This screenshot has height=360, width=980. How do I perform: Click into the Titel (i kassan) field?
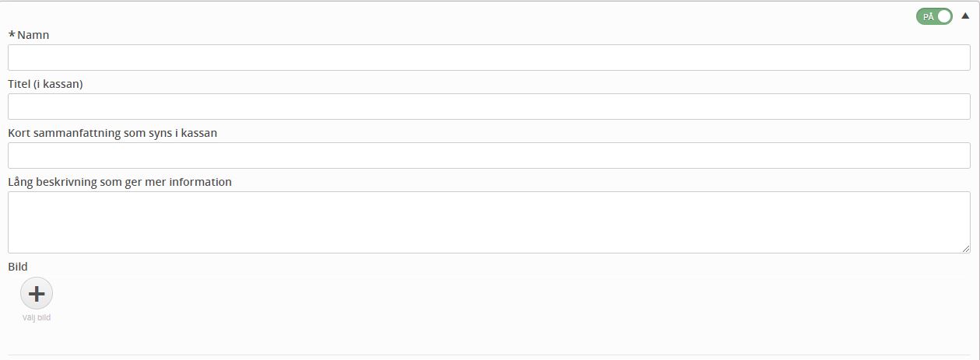[489, 107]
